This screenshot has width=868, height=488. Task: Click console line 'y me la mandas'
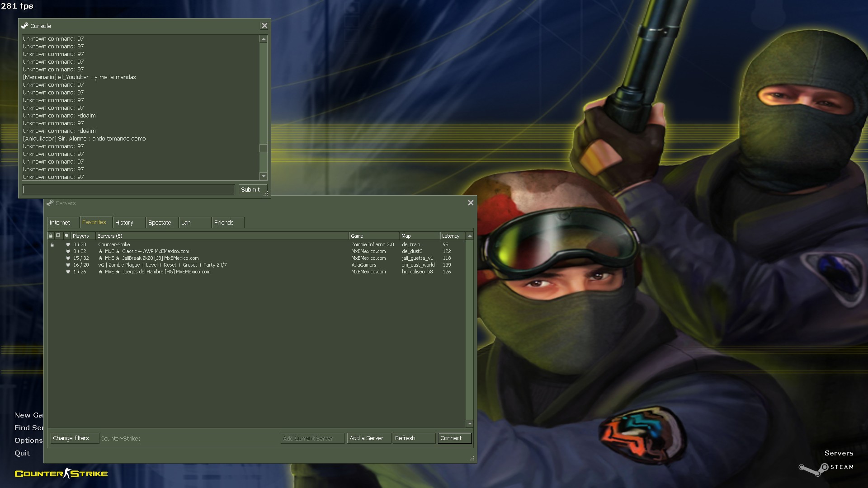(79, 77)
